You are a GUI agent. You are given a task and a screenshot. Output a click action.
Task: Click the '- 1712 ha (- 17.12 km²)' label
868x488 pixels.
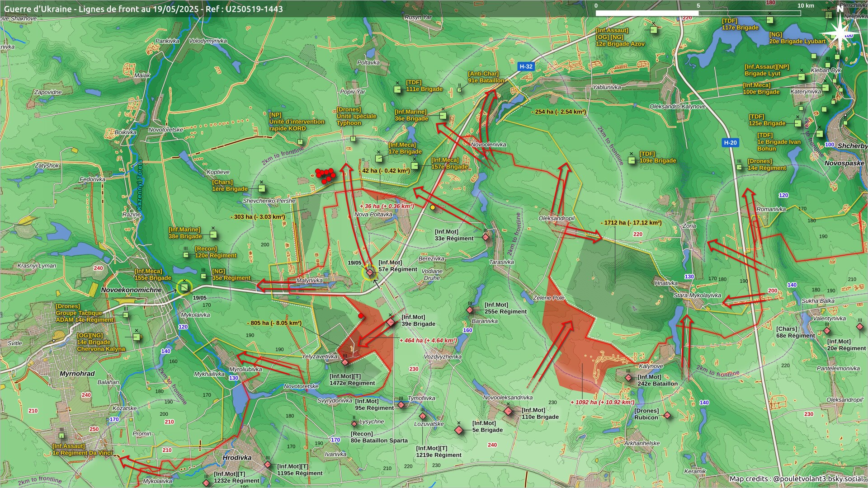(631, 223)
